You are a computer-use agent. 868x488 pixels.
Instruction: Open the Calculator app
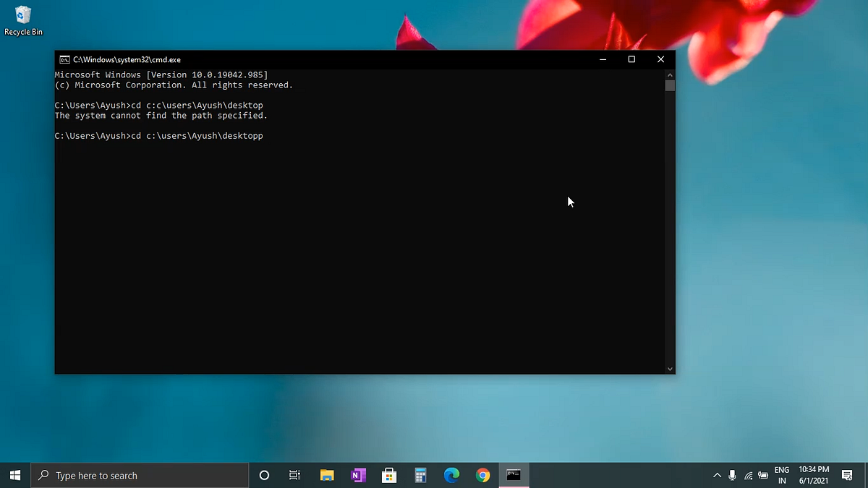click(x=420, y=475)
